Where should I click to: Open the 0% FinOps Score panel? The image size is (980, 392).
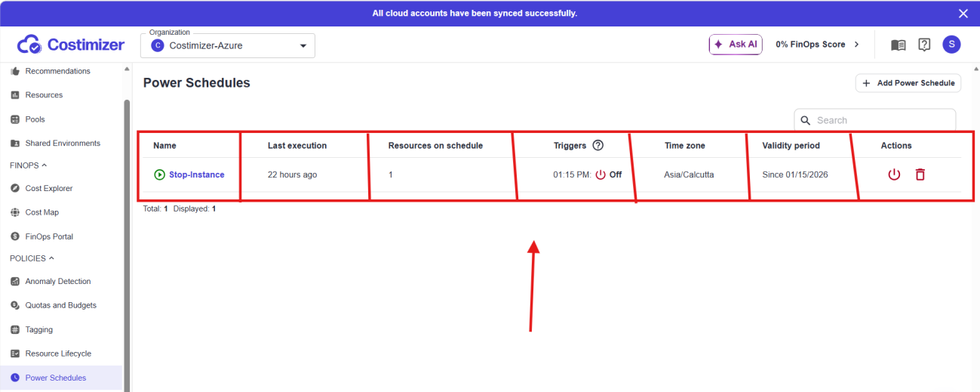818,45
